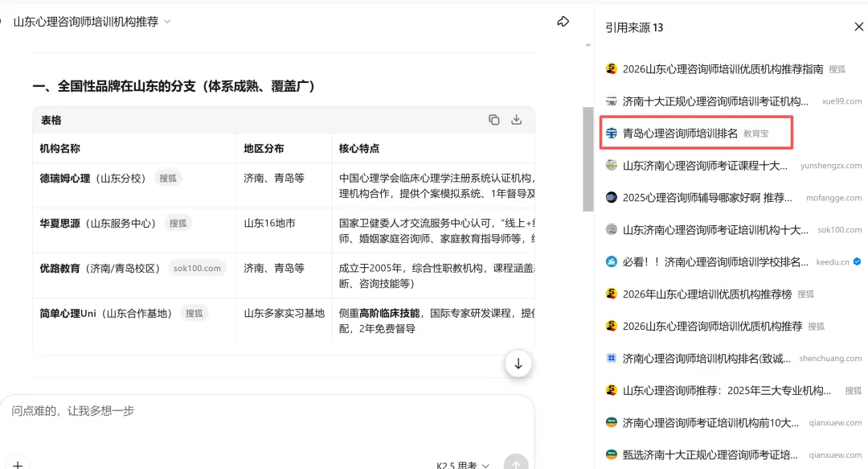
Task: Select the 优路教育 institution name
Action: pos(59,268)
